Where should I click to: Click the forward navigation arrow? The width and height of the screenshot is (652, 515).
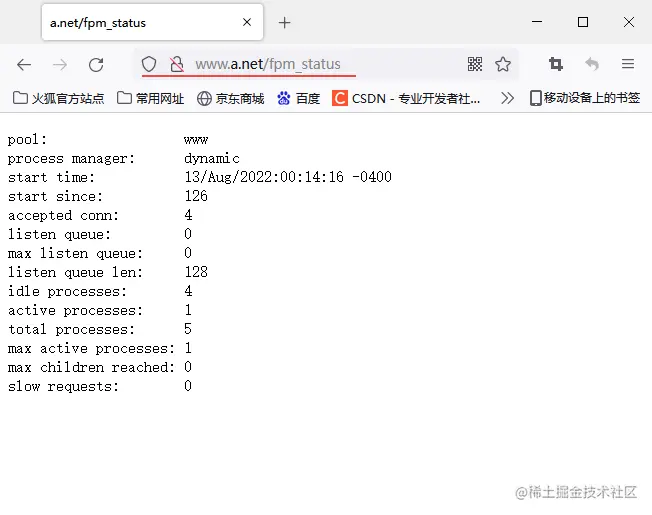60,65
